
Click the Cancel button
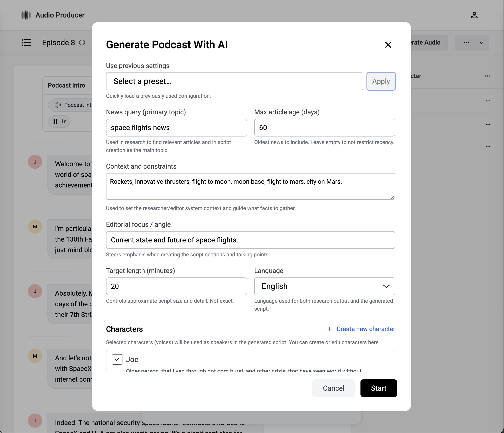[333, 388]
